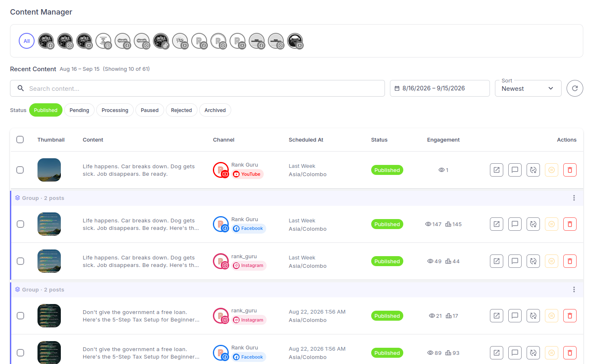The image size is (592, 364).
Task: Click thumbnail of the 21-view Instagram tax post
Action: click(49, 316)
